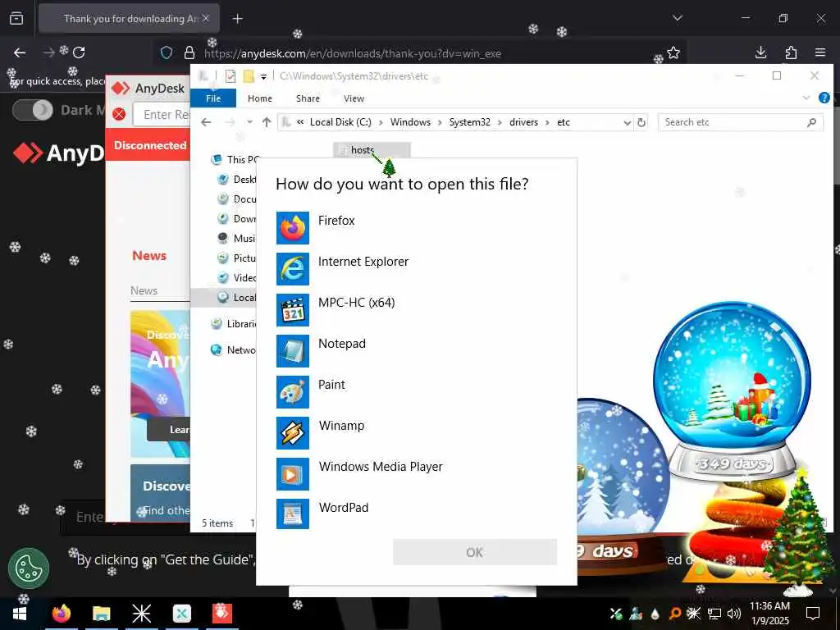
Task: Choose Paint in the open-with dialog
Action: 416,391
